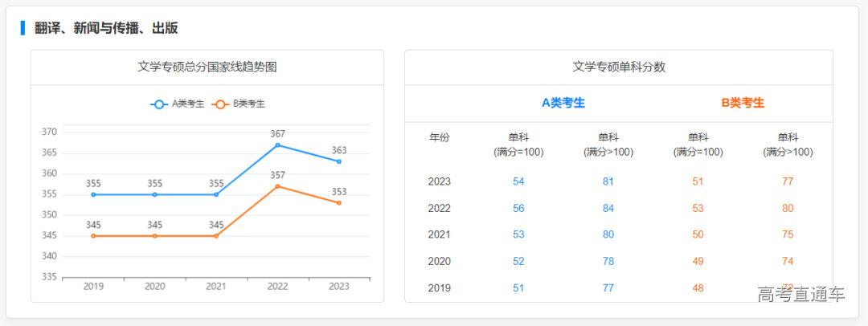Click the 翻译、新闻与传播、出版 section heading
The height and width of the screenshot is (326, 868).
click(106, 28)
